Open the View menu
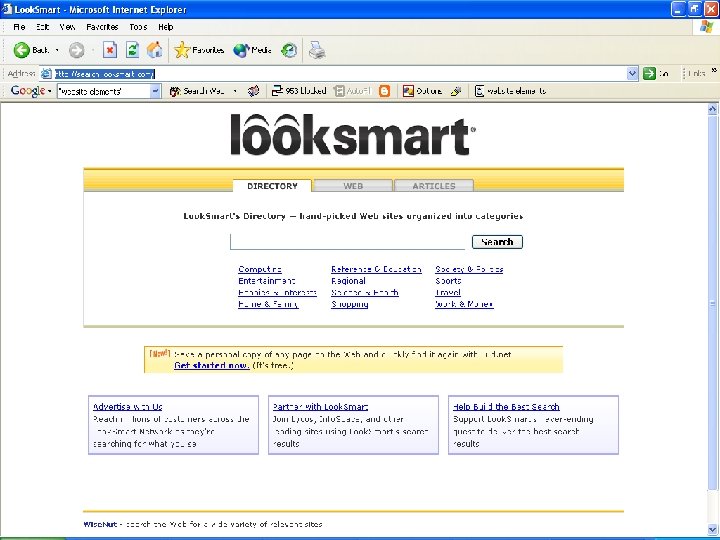720x540 pixels. [67, 27]
